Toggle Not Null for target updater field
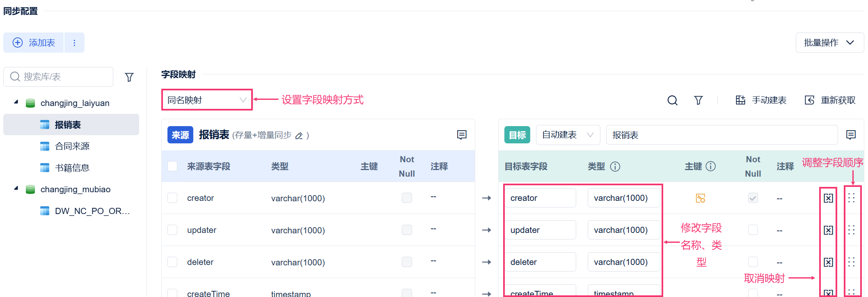868x297 pixels. [753, 230]
